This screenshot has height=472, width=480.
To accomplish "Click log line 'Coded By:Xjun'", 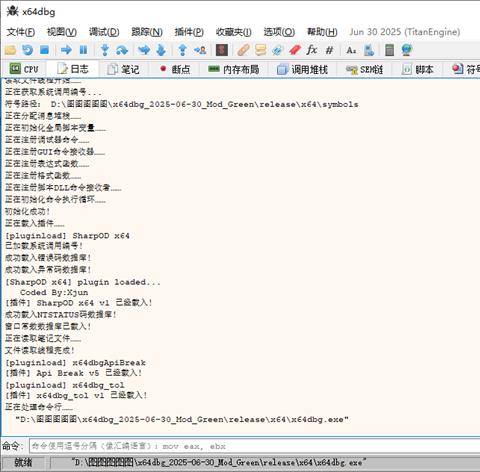I will (x=54, y=293).
